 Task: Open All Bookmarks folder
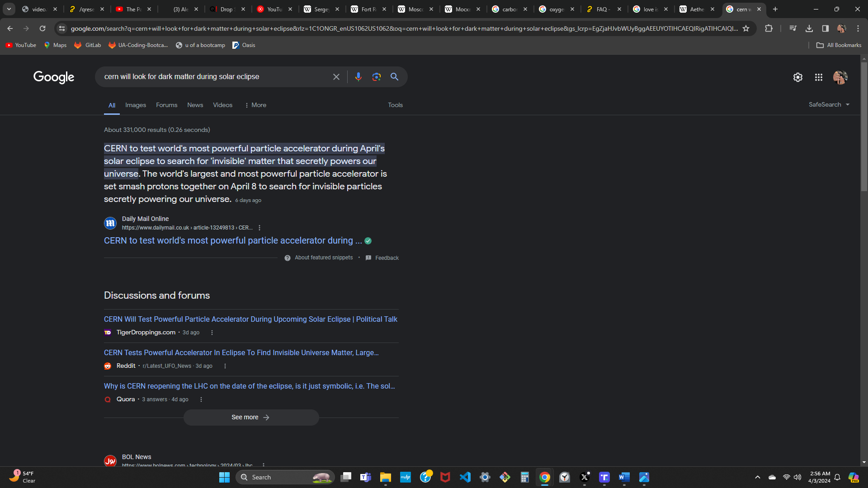[839, 45]
